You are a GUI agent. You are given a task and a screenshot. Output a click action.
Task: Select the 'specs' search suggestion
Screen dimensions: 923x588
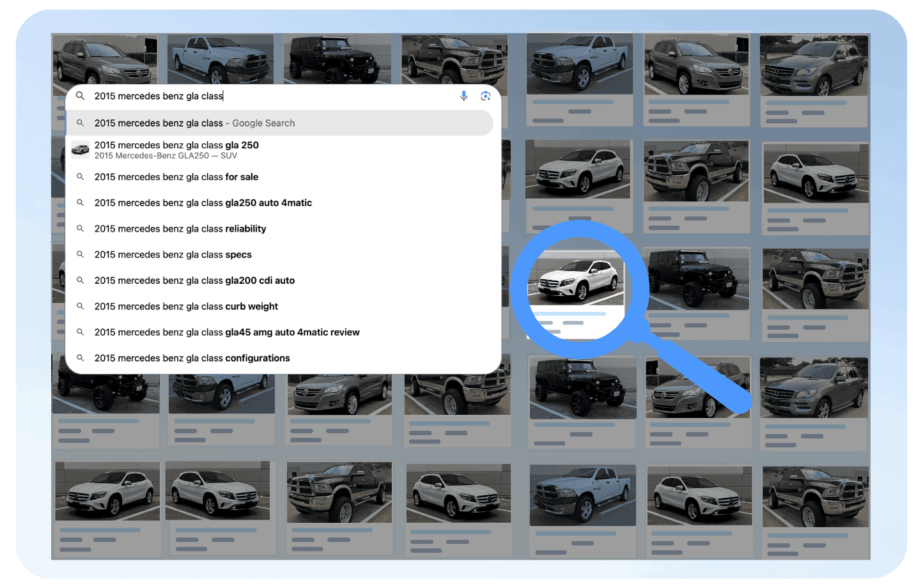point(173,255)
